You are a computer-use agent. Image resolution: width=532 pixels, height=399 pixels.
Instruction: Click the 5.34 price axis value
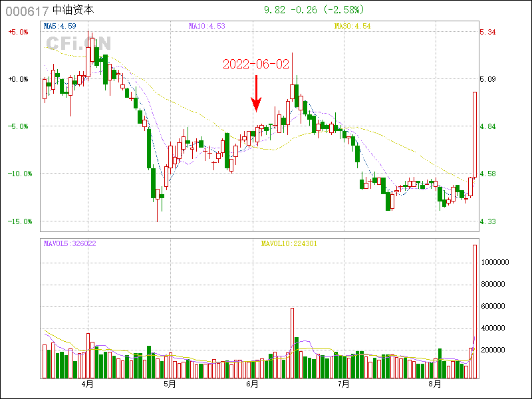487,32
